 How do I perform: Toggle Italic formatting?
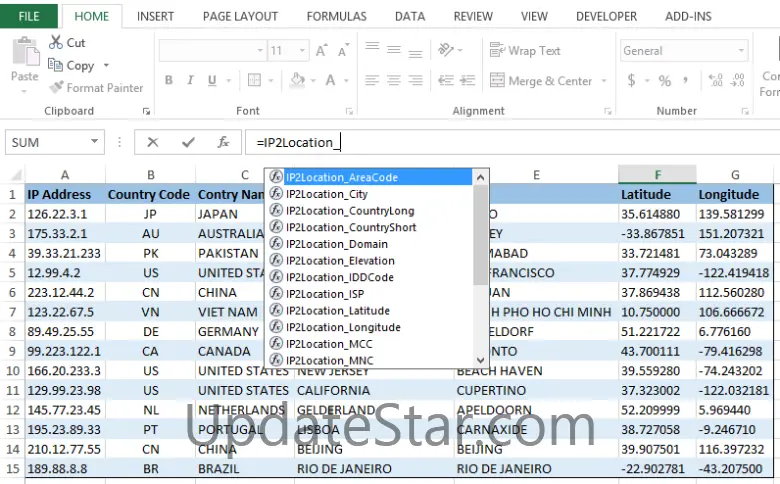190,80
